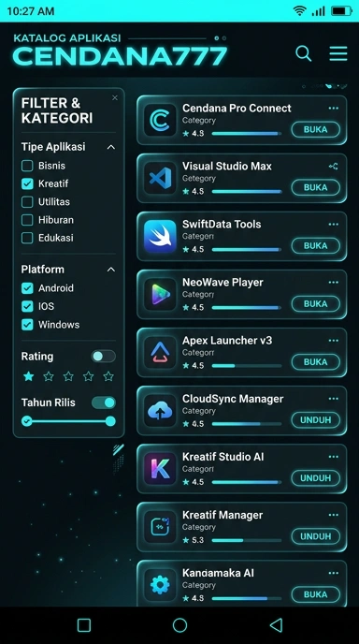359x644 pixels.
Task: Open more options for Cendana Pro Connect
Action: [334, 109]
